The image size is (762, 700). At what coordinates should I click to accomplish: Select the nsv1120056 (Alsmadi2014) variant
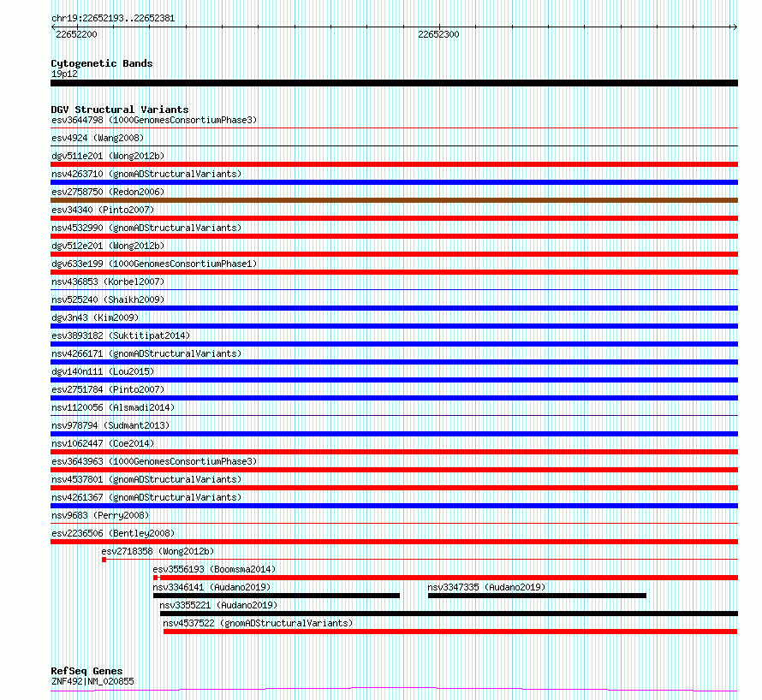[x=113, y=407]
